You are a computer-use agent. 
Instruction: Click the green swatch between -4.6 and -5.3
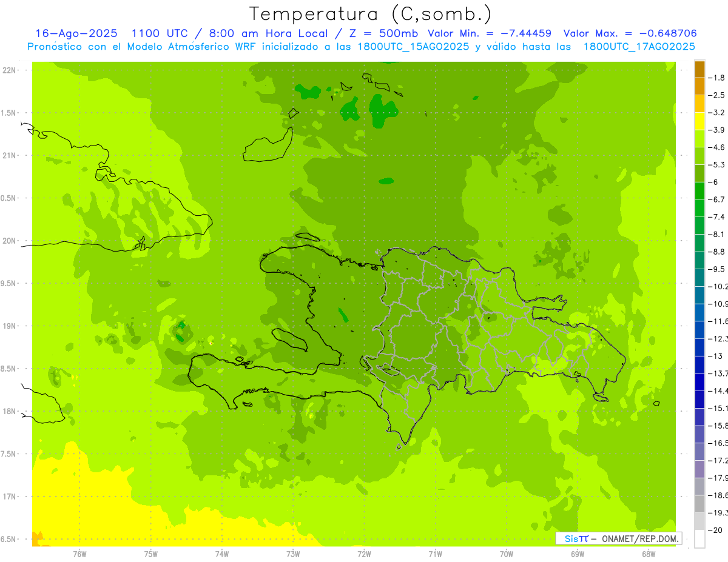(x=699, y=156)
